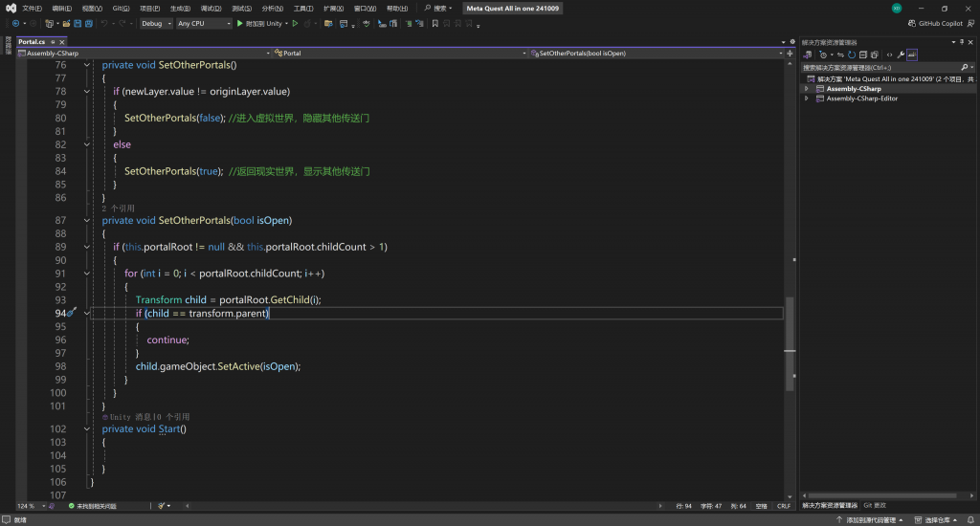The image size is (980, 526).
Task: Click the vertical scrollbar thumb in editor
Action: pos(790,343)
